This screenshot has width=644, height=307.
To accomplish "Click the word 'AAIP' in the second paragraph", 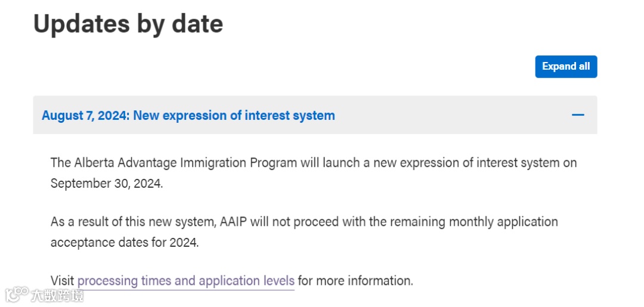I will coord(233,222).
